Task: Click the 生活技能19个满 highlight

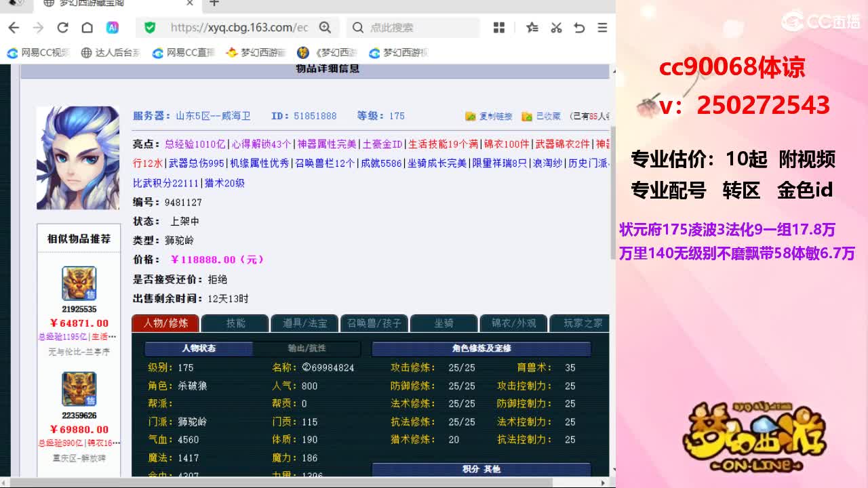Action: click(x=443, y=144)
